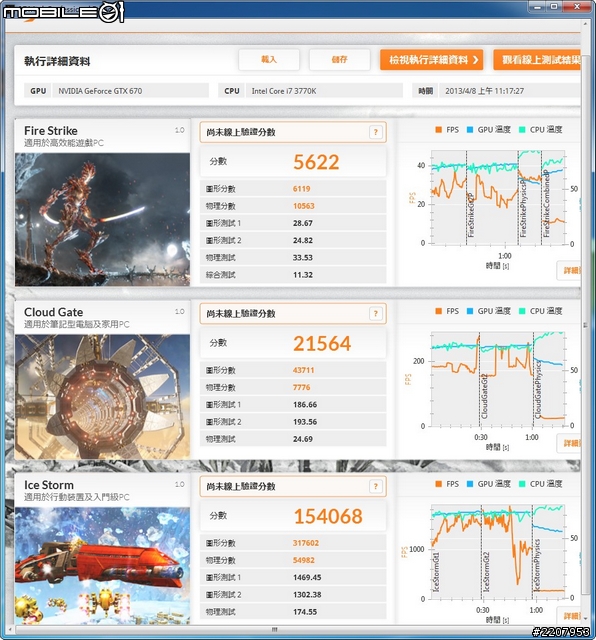The width and height of the screenshot is (596, 640).
Task: Open the Fire Strike chart details button
Action: tap(569, 270)
